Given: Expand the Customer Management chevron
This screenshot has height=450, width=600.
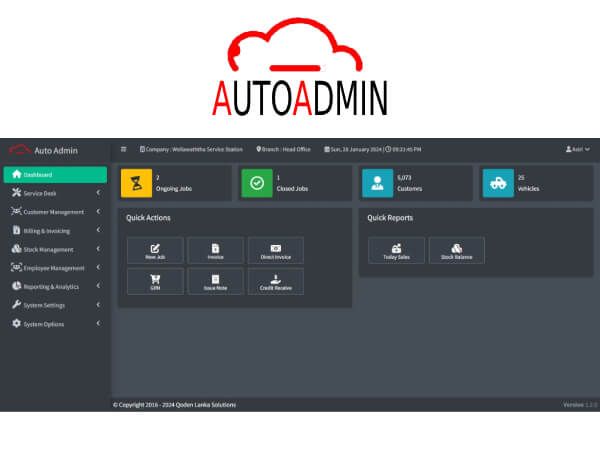Looking at the screenshot, I should [x=98, y=211].
